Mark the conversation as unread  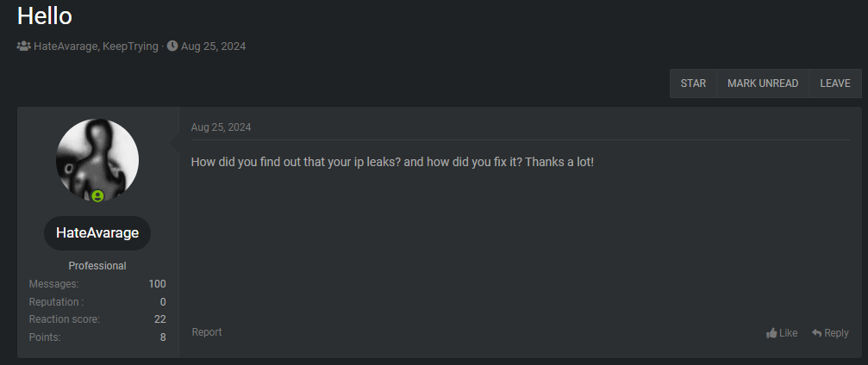point(762,84)
